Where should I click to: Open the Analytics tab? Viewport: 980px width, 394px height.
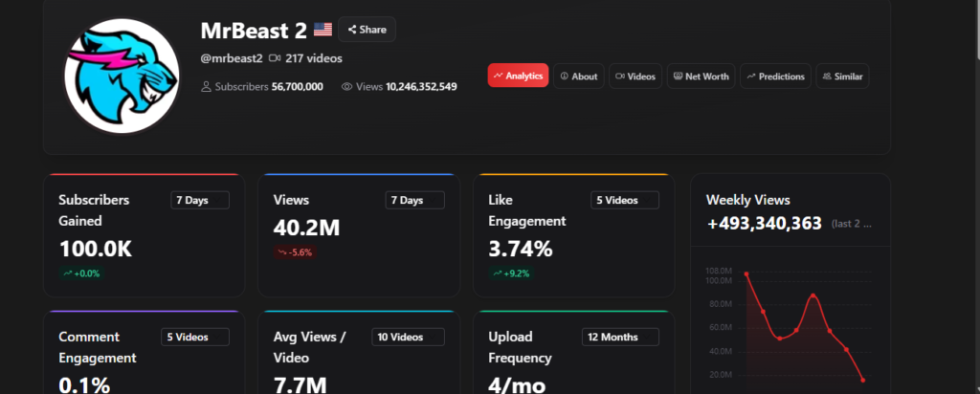click(x=518, y=77)
